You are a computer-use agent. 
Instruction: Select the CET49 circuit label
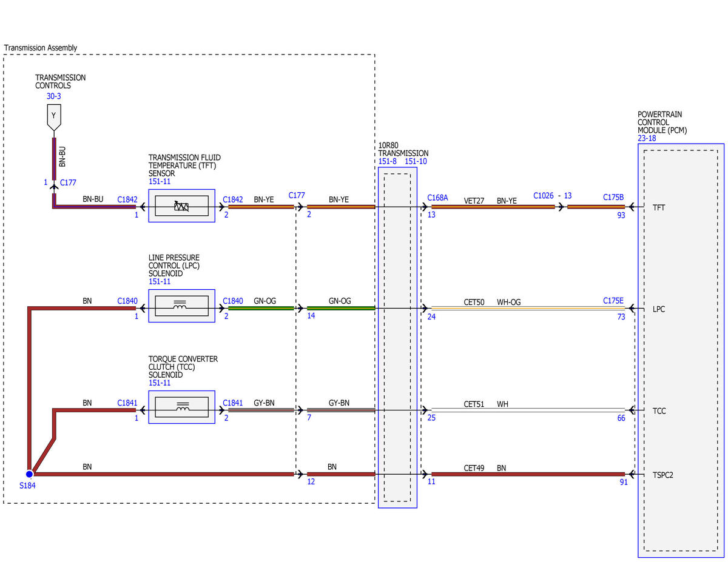pyautogui.click(x=474, y=467)
